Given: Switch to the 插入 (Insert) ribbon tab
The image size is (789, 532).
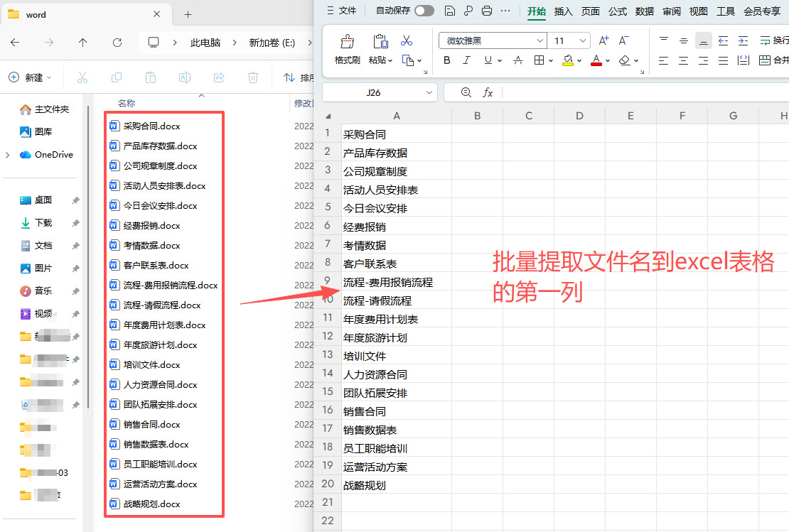Looking at the screenshot, I should pos(563,11).
